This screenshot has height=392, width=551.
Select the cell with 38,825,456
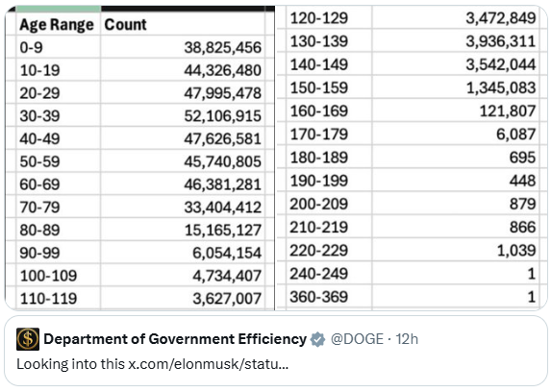(x=183, y=47)
